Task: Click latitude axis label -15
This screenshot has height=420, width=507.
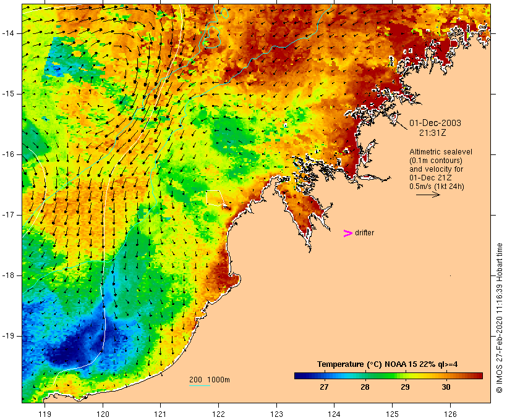Action: tap(8, 94)
